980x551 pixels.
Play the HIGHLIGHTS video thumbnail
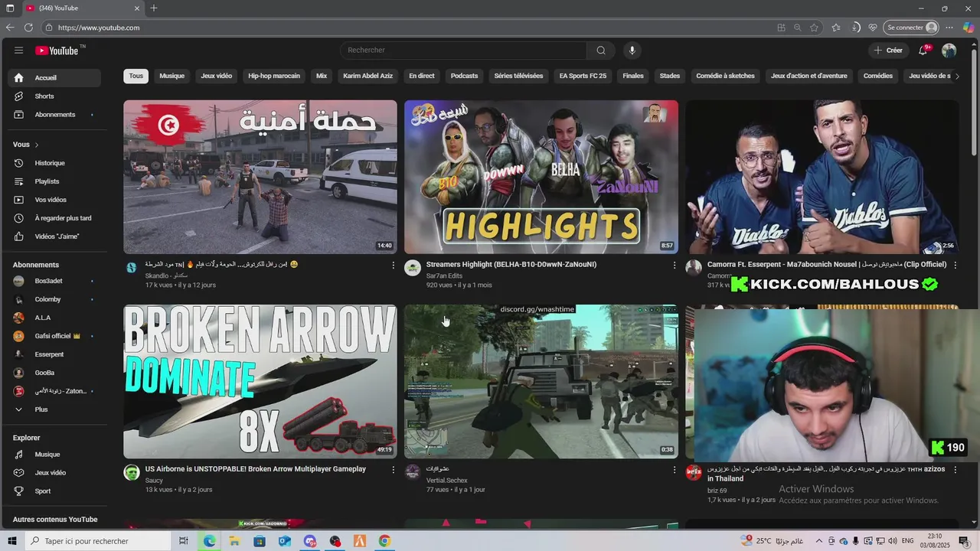pyautogui.click(x=541, y=177)
